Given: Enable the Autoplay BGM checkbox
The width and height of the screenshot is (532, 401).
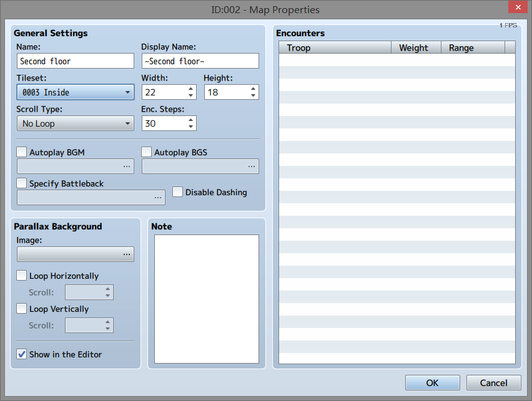Looking at the screenshot, I should [x=22, y=152].
